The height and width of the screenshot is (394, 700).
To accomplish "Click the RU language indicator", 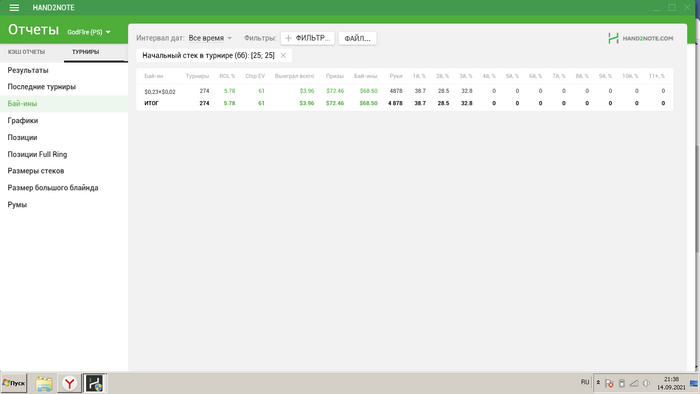I will pyautogui.click(x=585, y=382).
